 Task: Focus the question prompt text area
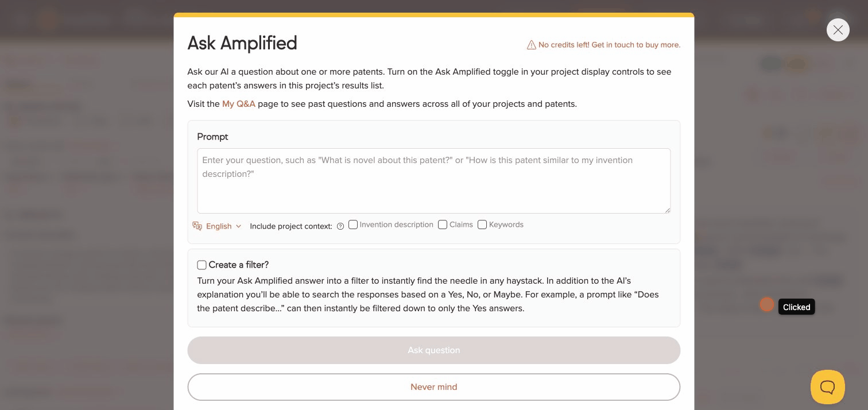coord(433,181)
